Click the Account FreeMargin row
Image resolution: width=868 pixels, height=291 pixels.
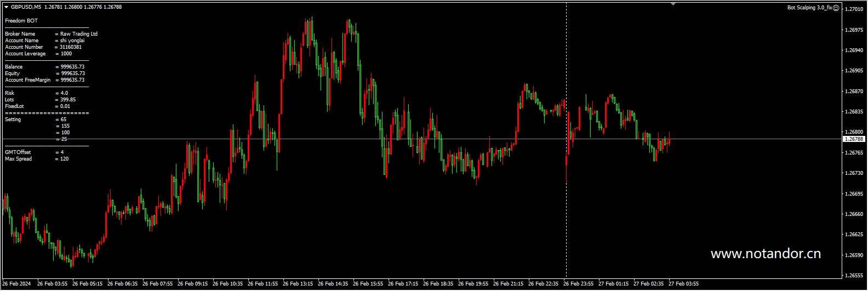[x=45, y=80]
